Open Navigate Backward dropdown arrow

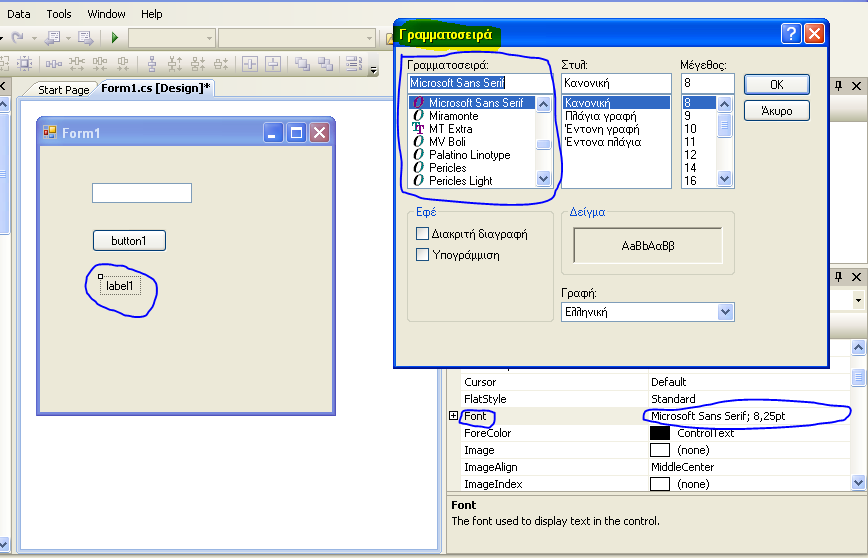coord(69,38)
